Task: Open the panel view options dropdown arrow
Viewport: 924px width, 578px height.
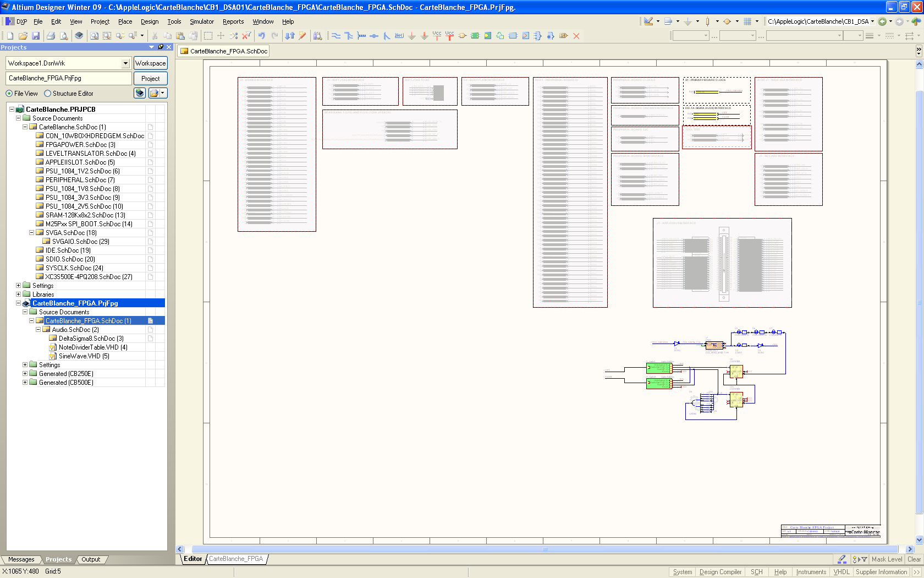Action: click(162, 93)
